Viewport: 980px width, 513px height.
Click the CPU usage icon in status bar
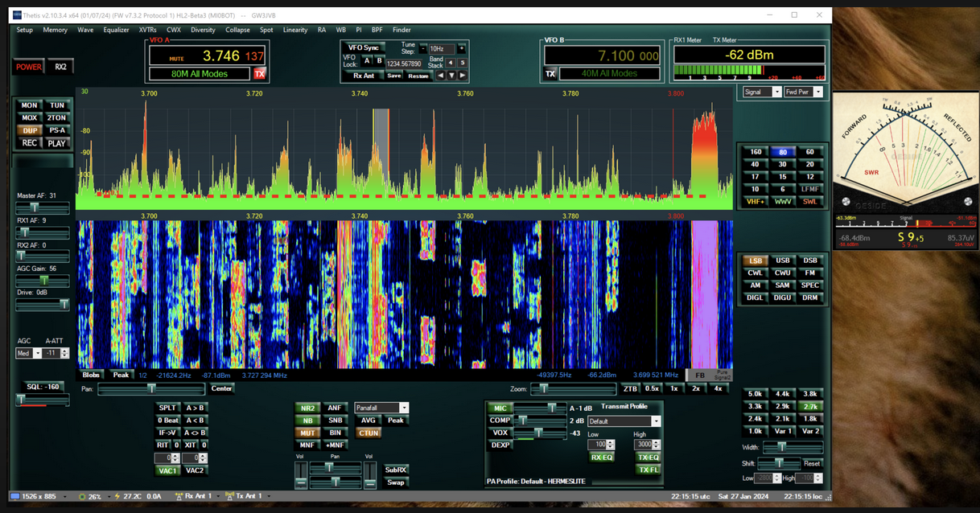point(82,496)
